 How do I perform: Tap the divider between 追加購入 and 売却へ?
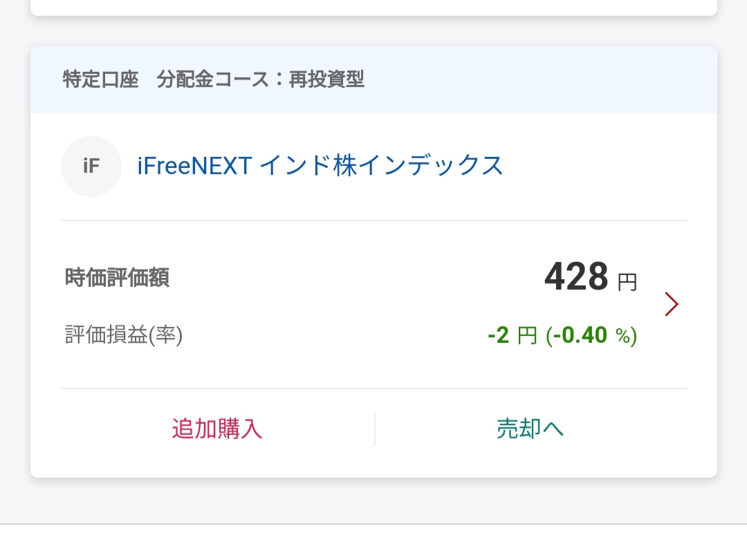375,429
